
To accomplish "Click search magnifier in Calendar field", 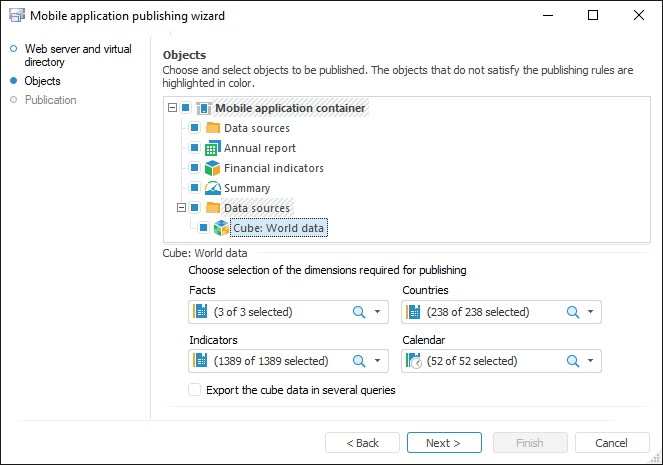I will coord(573,361).
